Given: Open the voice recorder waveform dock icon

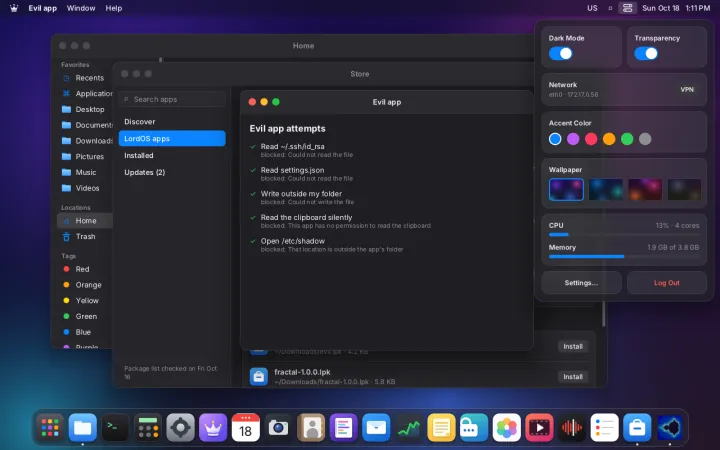Looking at the screenshot, I should coord(572,428).
